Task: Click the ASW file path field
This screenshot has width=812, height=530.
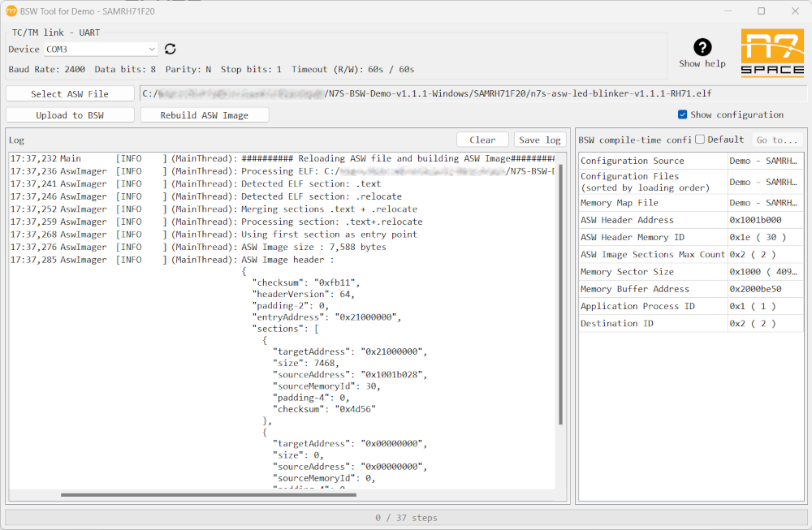Action: tap(473, 93)
